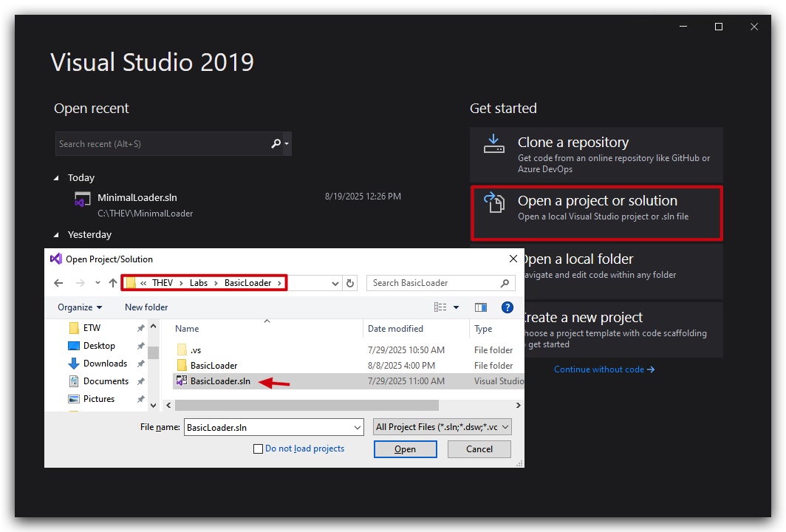Click the Continue without code link
Image resolution: width=786 pixels, height=532 pixels.
tap(604, 369)
